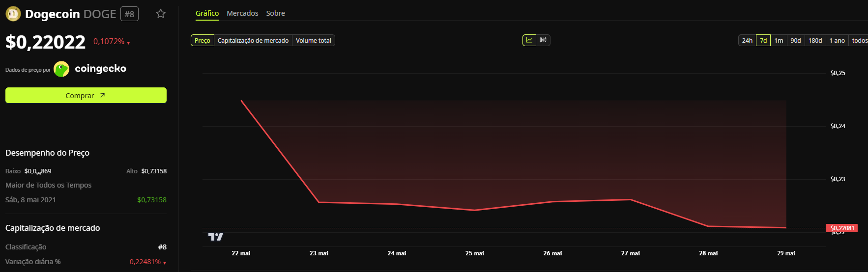Image resolution: width=868 pixels, height=272 pixels.
Task: Select Capitalização de mercado chart metric
Action: point(253,40)
